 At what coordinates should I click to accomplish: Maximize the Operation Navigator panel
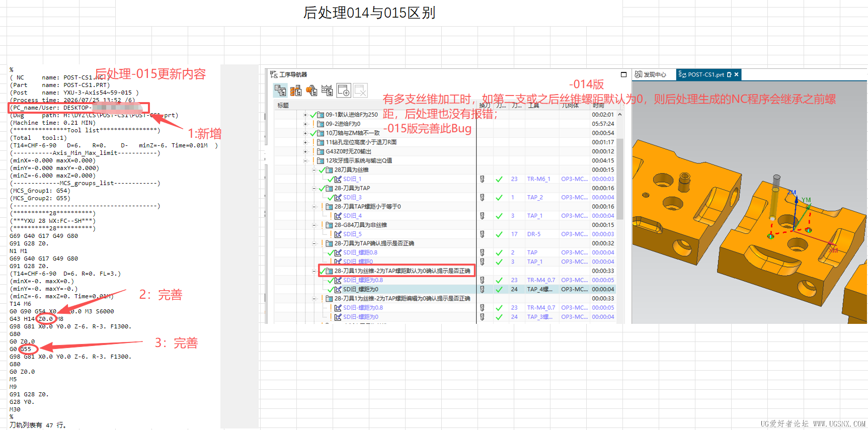[624, 74]
